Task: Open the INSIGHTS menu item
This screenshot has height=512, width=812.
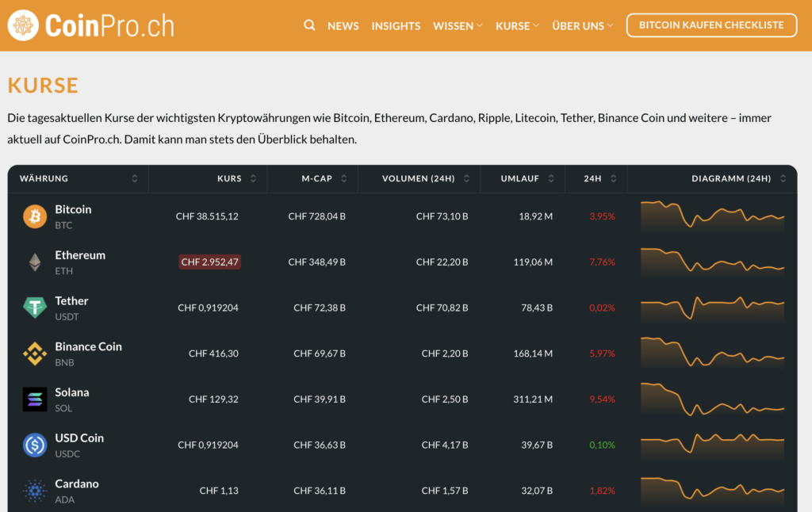Action: pos(396,25)
